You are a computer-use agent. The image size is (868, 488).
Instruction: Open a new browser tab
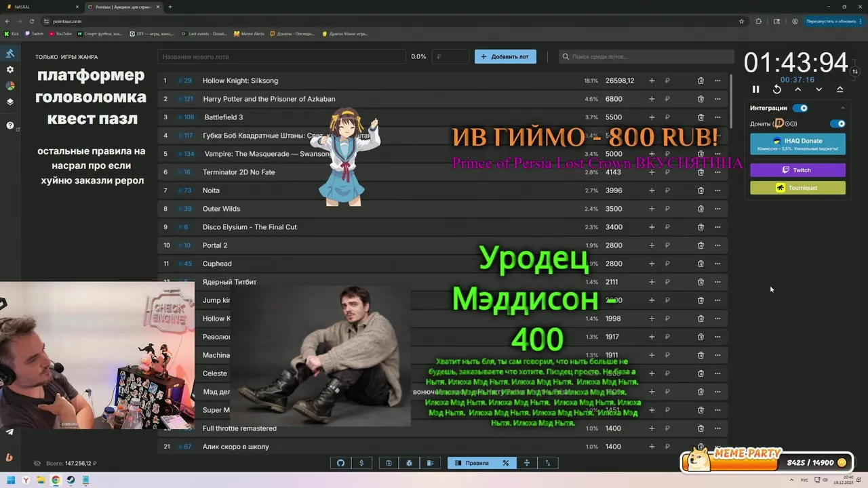click(x=170, y=7)
